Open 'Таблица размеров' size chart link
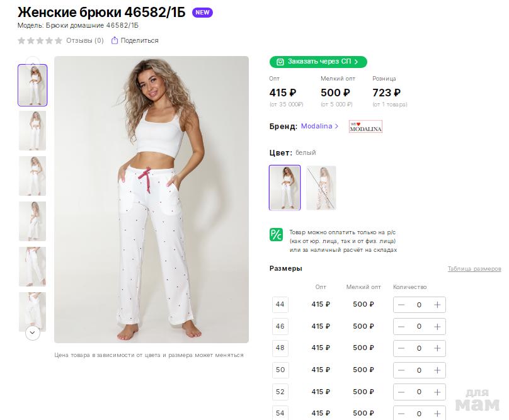This screenshot has width=509, height=420. tap(474, 269)
